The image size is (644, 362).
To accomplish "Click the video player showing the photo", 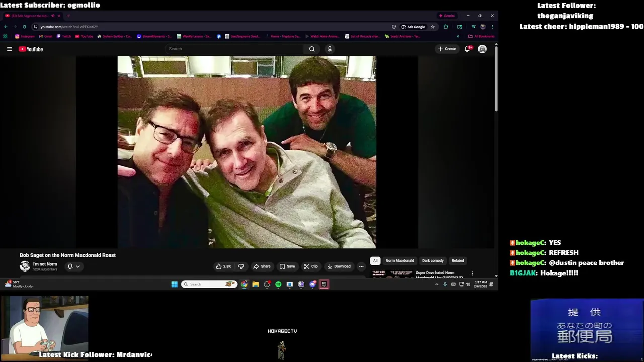I will click(247, 152).
